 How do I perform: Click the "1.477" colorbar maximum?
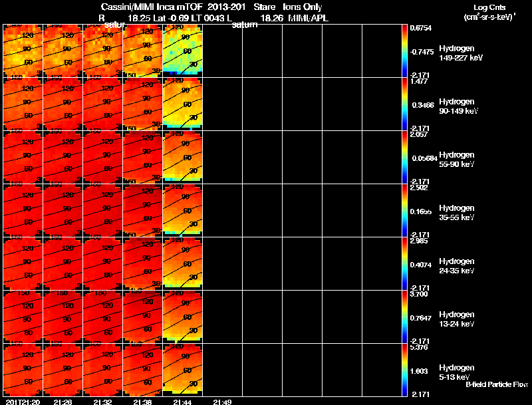point(419,81)
